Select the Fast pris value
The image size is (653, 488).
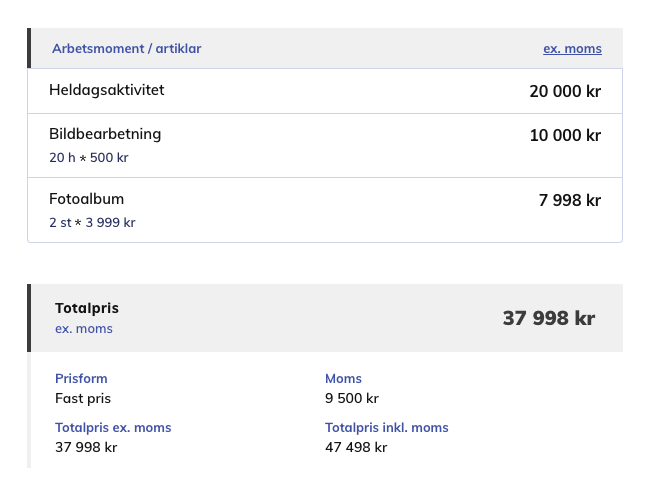click(x=83, y=398)
